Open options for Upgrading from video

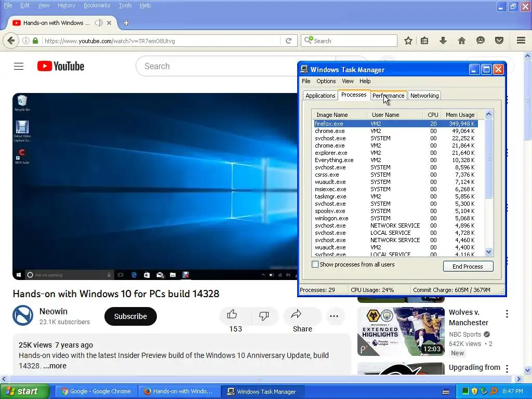pyautogui.click(x=507, y=369)
